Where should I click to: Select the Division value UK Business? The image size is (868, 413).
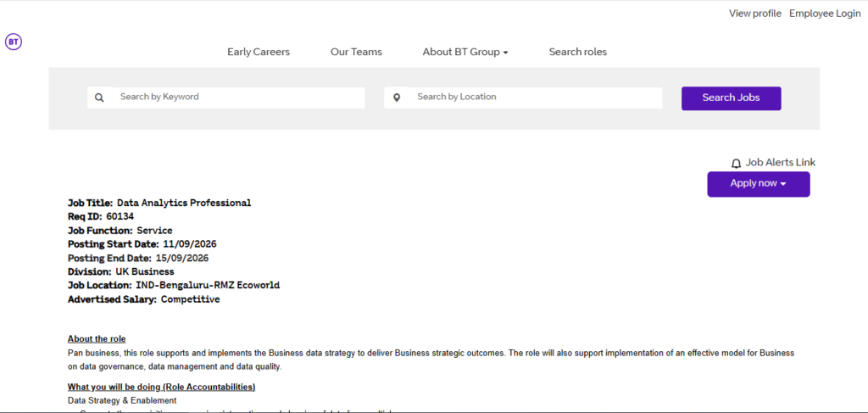tap(145, 272)
